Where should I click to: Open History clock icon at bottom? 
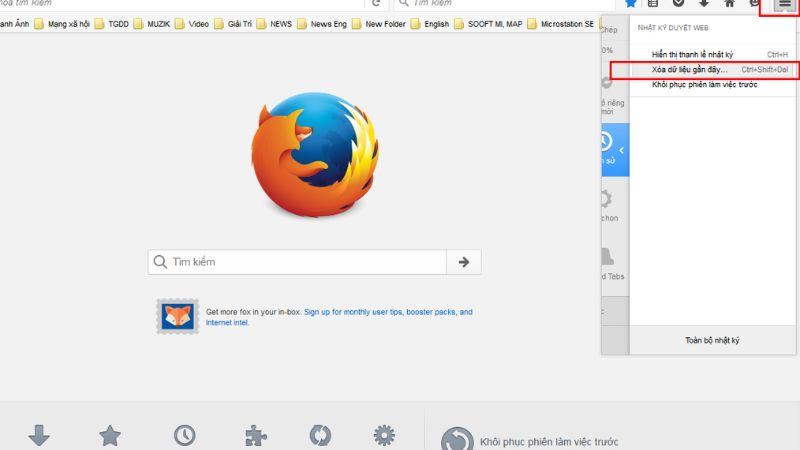tap(184, 435)
